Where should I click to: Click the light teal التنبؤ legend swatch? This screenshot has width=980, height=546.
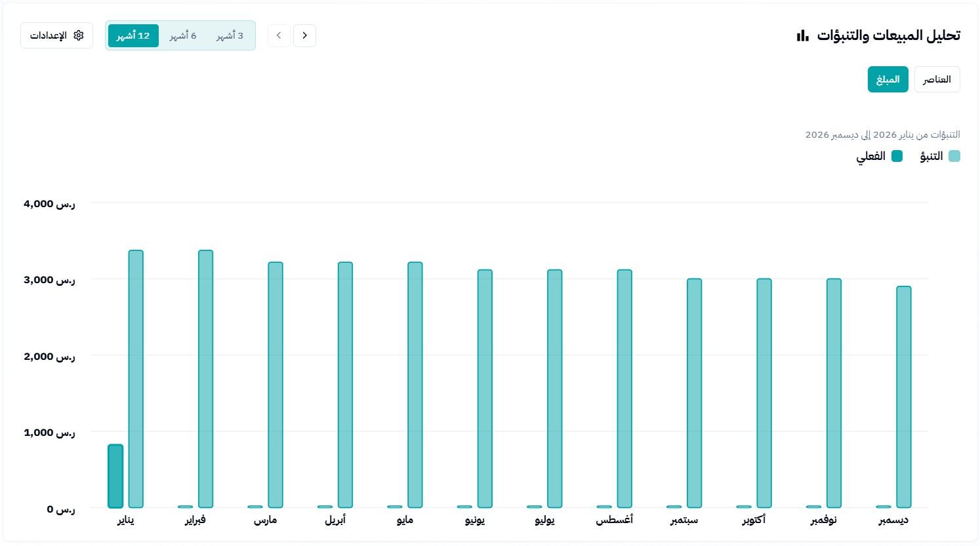pos(954,156)
